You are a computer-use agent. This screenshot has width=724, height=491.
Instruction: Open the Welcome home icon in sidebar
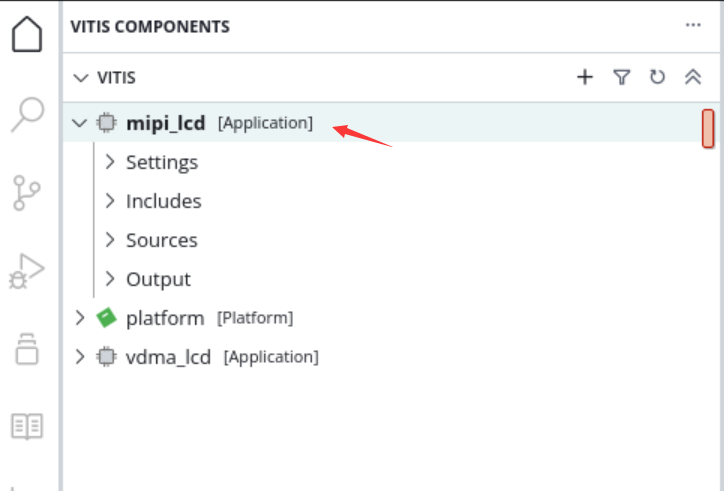point(27,34)
